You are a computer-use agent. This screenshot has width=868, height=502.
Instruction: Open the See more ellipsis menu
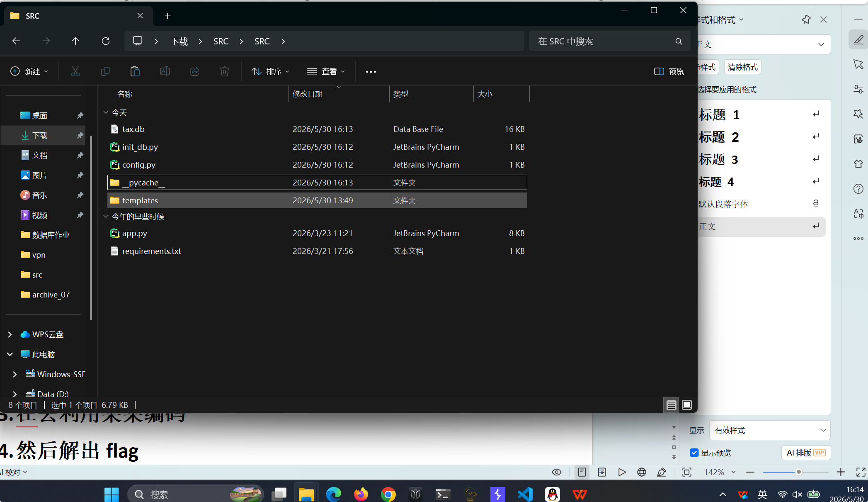point(371,72)
